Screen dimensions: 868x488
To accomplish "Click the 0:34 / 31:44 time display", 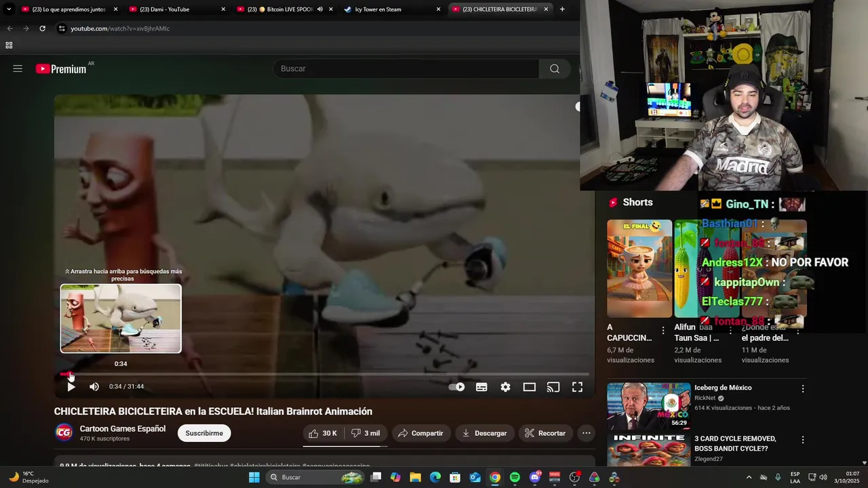I will [x=126, y=386].
